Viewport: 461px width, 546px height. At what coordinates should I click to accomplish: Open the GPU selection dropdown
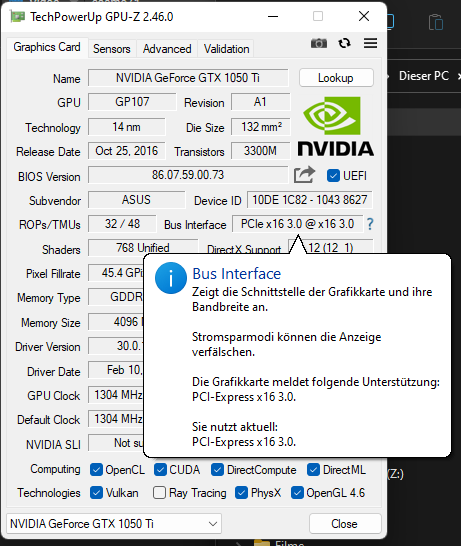[x=114, y=523]
